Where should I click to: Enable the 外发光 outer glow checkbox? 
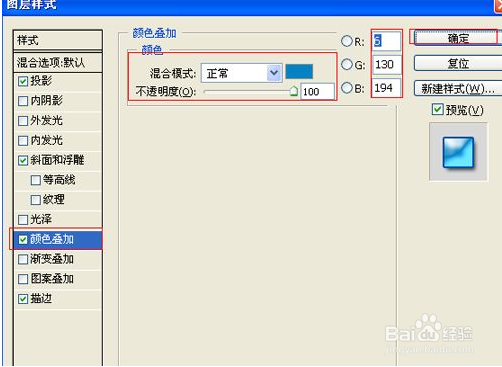pyautogui.click(x=23, y=121)
